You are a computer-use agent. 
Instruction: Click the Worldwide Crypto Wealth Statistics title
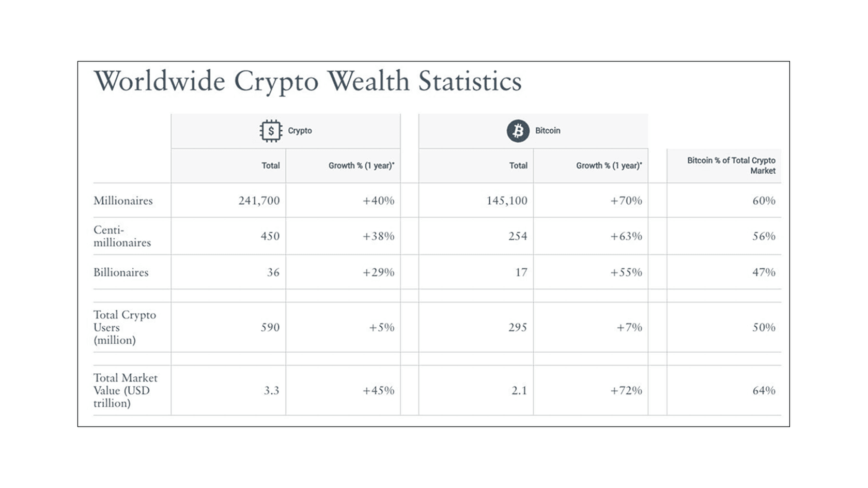click(x=308, y=81)
